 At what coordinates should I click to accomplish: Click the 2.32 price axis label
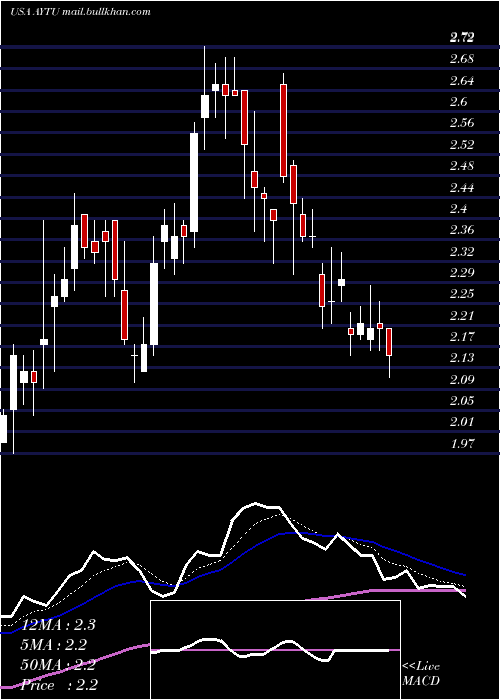click(462, 251)
